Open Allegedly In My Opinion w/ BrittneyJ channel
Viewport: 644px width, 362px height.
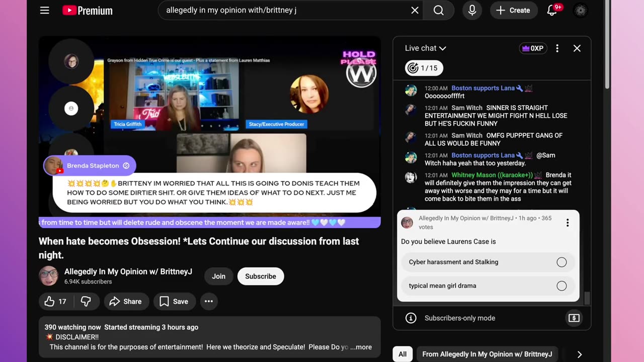tap(128, 271)
